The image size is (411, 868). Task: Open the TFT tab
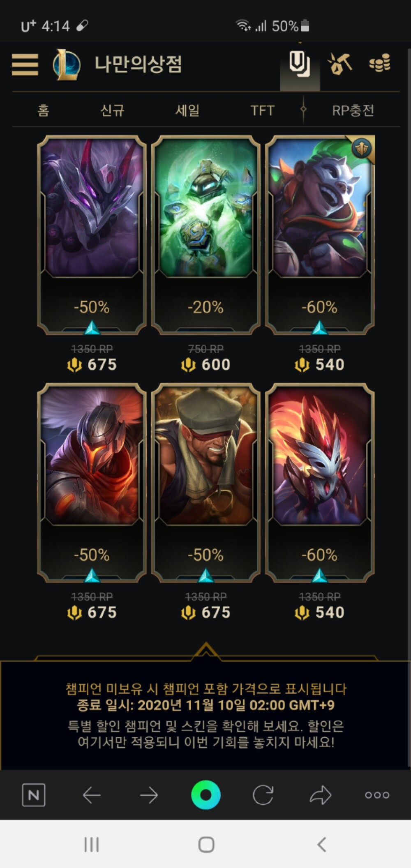[x=262, y=110]
